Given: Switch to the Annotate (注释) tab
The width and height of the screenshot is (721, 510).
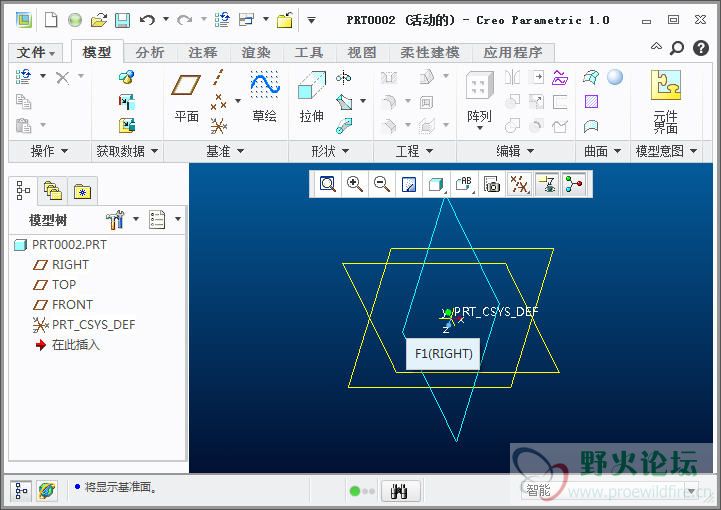Looking at the screenshot, I should (202, 52).
